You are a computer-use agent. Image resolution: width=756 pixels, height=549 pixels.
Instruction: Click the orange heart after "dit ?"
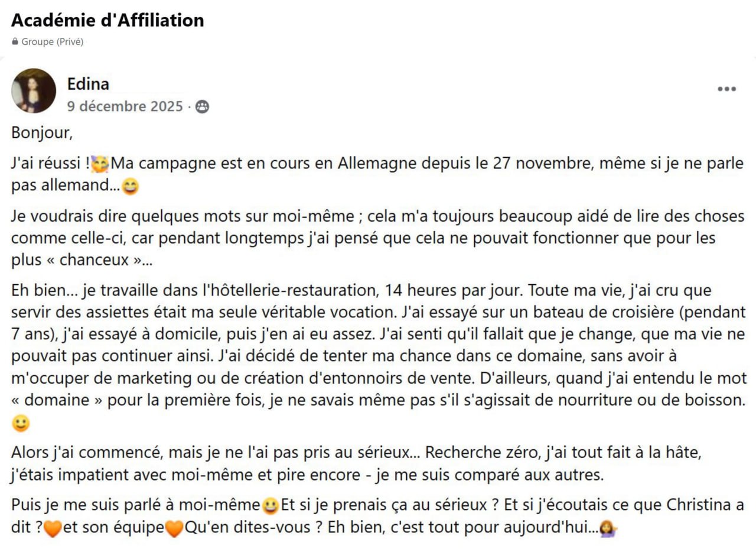click(53, 529)
